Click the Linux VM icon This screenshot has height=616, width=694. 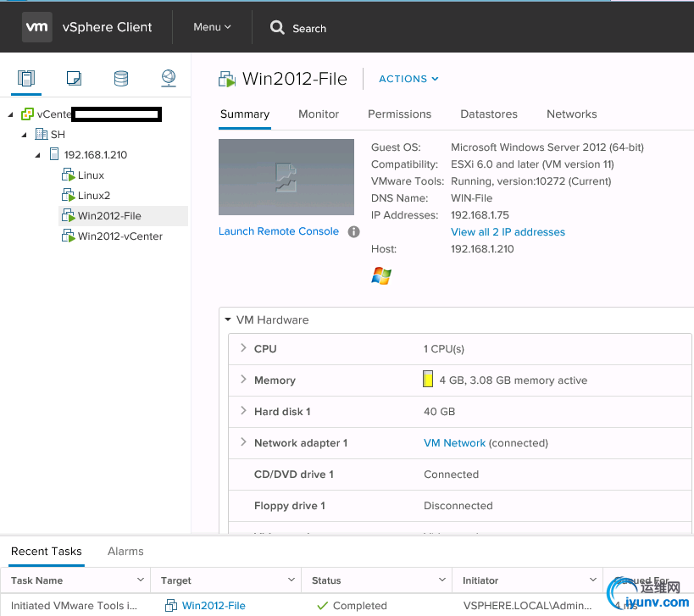(x=68, y=175)
